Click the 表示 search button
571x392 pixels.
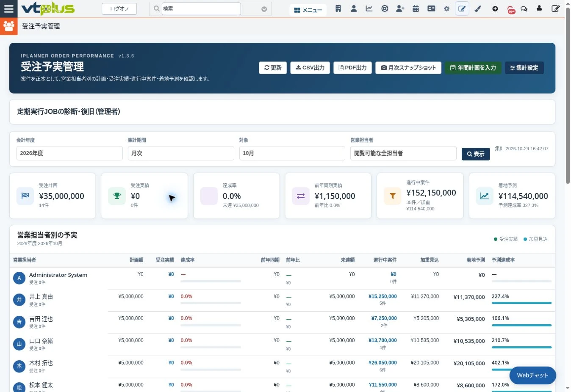point(476,154)
